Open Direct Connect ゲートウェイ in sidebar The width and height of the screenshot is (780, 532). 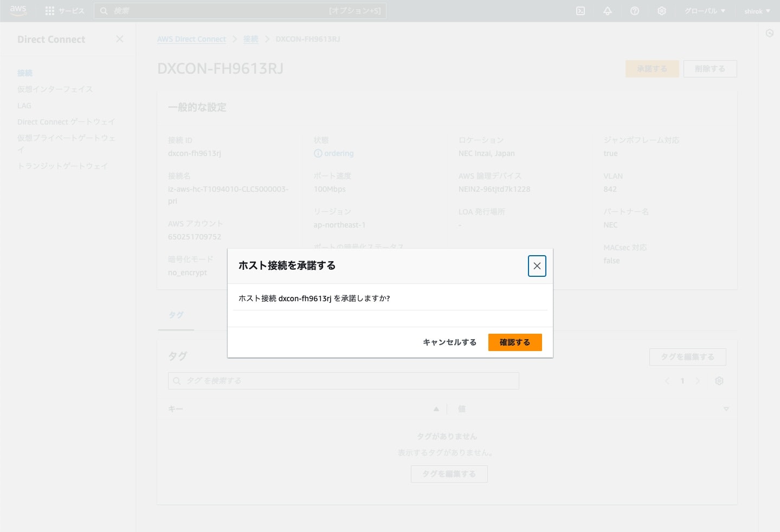pyautogui.click(x=66, y=122)
